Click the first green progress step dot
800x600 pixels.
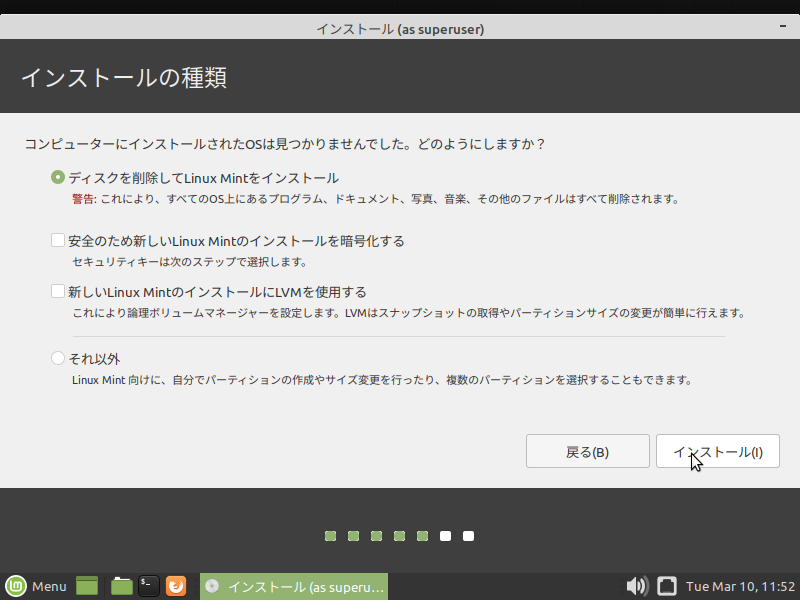click(331, 536)
